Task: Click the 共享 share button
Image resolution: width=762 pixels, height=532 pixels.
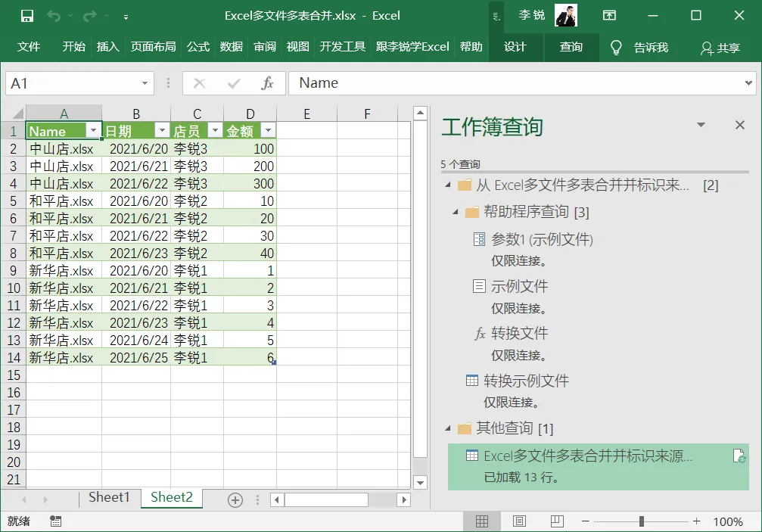Action: pyautogui.click(x=720, y=48)
